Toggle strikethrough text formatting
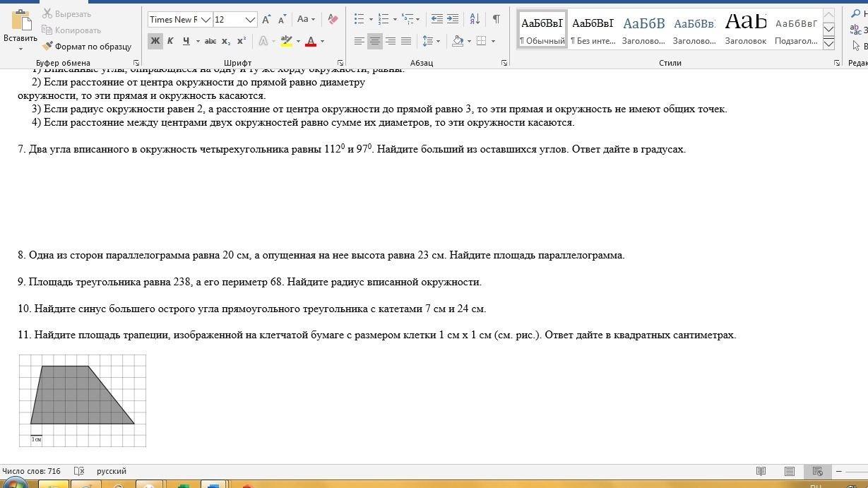 click(x=210, y=41)
